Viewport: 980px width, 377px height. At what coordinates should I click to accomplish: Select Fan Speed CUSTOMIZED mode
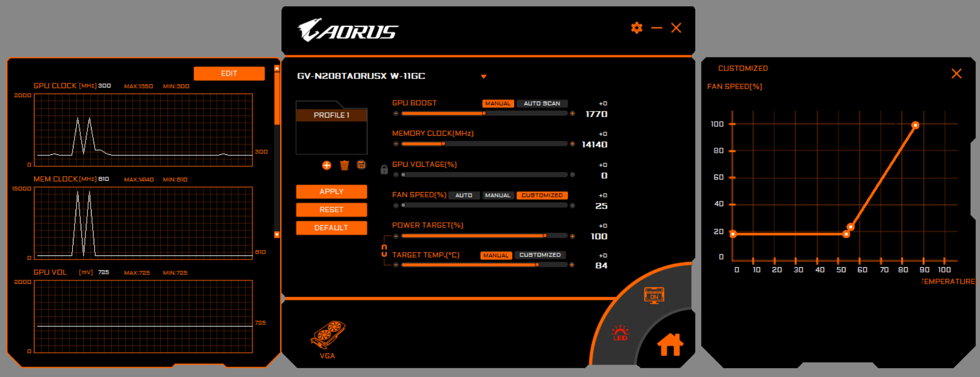pyautogui.click(x=542, y=195)
